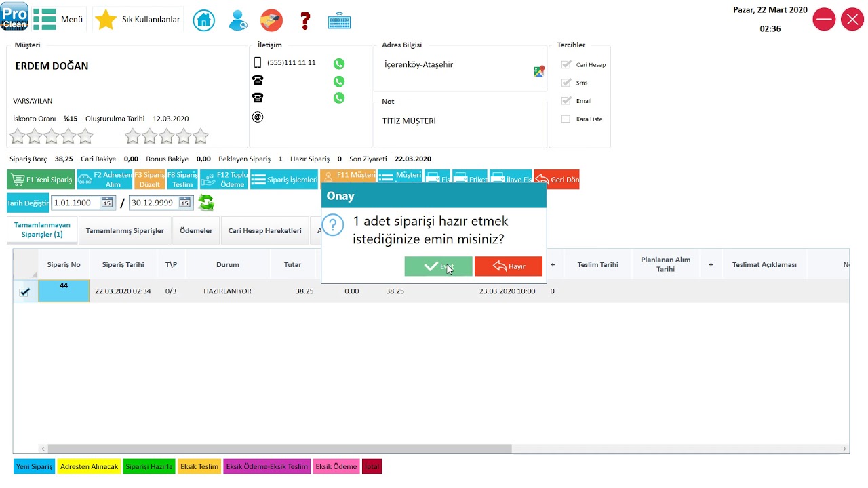Image resolution: width=868 pixels, height=488 pixels.
Task: Click the mobile phone icon
Action: (x=257, y=63)
